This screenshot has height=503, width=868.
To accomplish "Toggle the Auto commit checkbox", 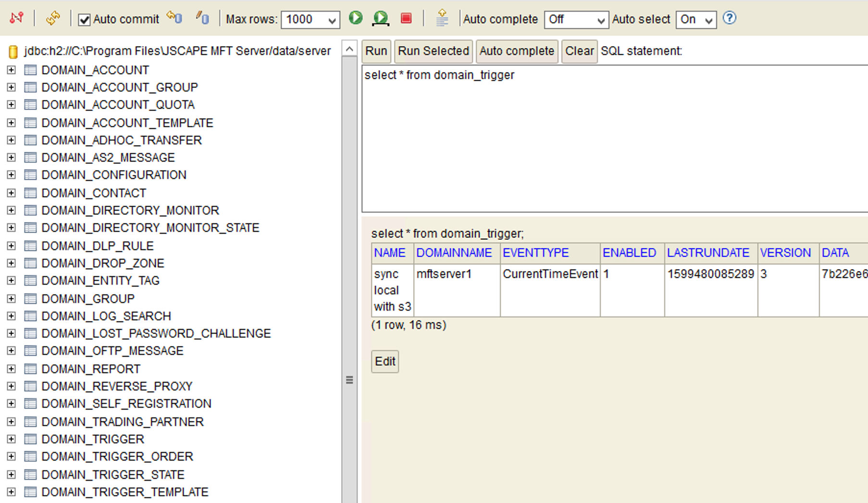I will pyautogui.click(x=84, y=20).
